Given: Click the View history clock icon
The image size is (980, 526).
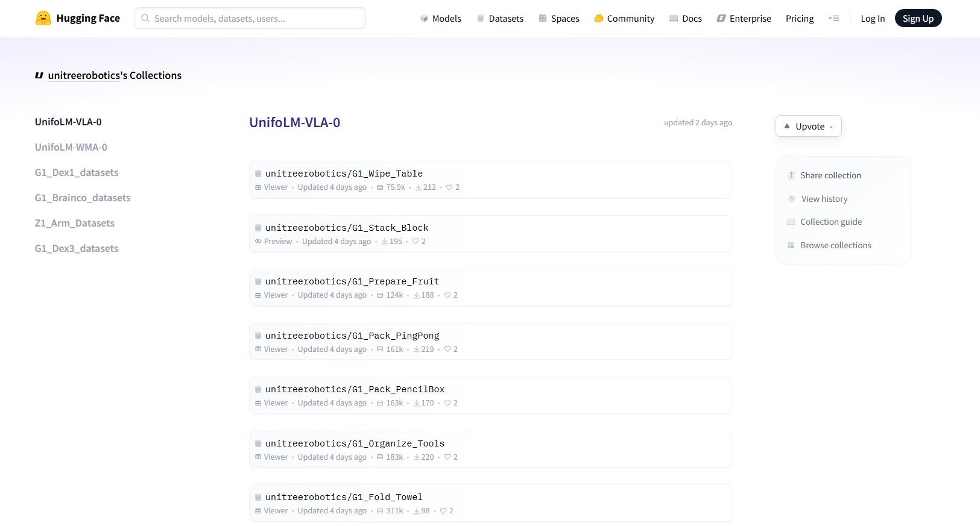Looking at the screenshot, I should pyautogui.click(x=792, y=199).
